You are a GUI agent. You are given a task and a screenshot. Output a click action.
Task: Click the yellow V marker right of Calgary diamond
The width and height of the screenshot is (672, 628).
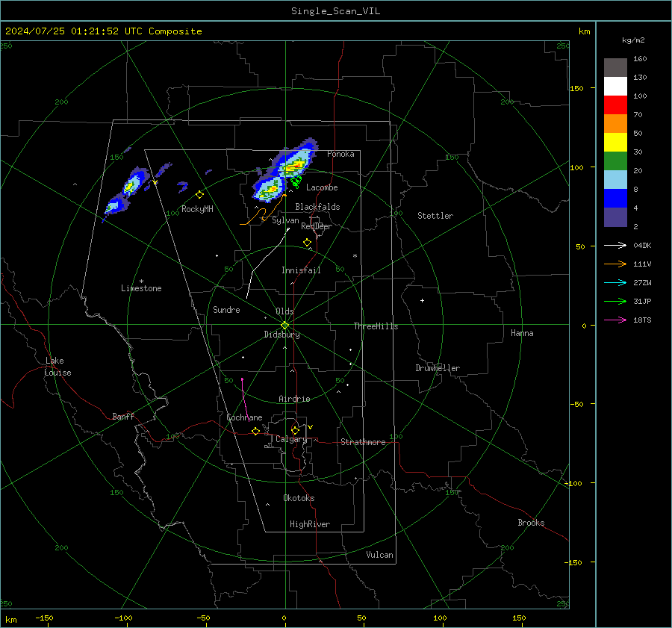310,427
